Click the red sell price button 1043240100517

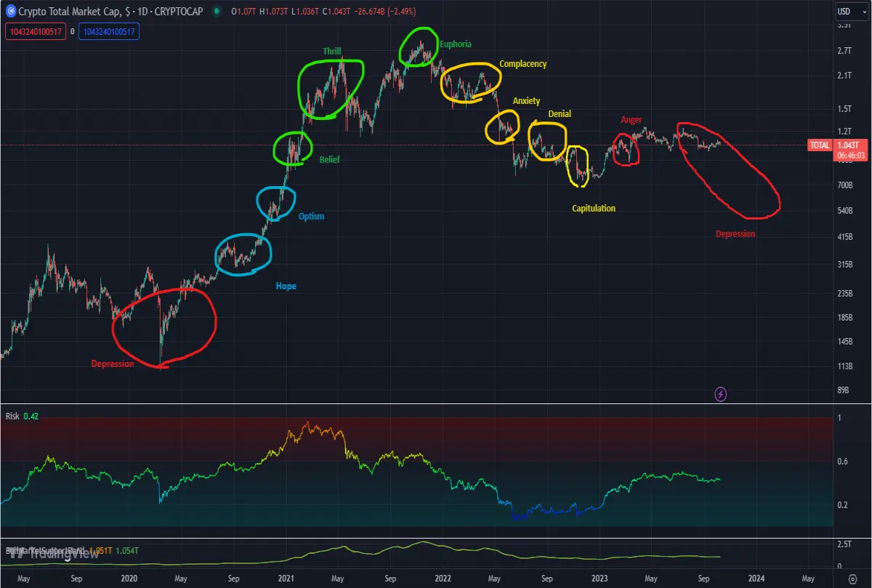tap(36, 31)
